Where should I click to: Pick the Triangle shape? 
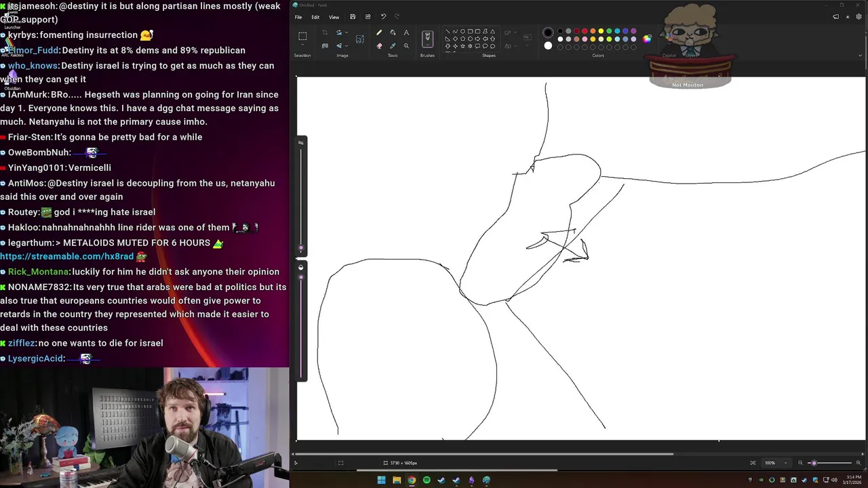coord(492,31)
